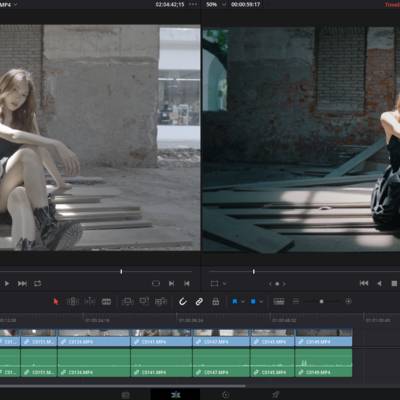The height and width of the screenshot is (400, 400).
Task: Select green audio clip C0149.MP4
Action: (x=324, y=363)
